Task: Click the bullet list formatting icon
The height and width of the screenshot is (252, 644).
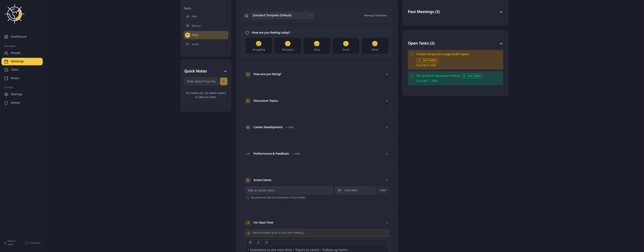Action: click(266, 242)
